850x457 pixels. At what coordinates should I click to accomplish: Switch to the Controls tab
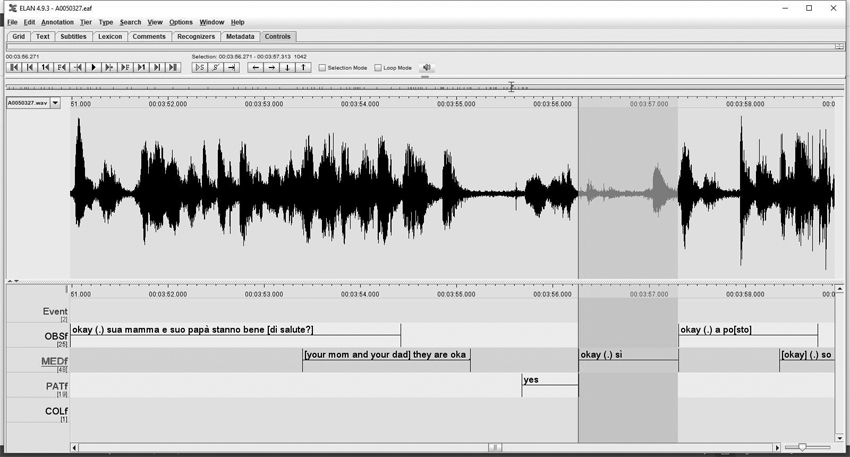278,36
